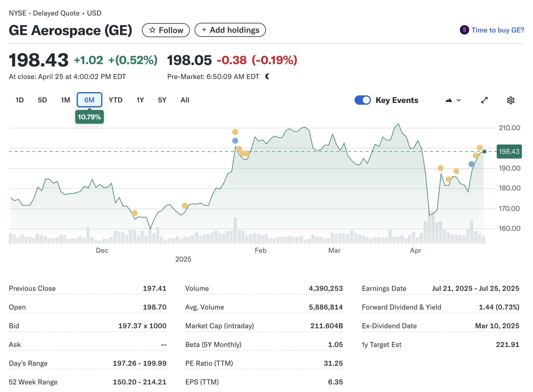Click the star Follow button
The width and height of the screenshot is (533, 392).
point(166,30)
